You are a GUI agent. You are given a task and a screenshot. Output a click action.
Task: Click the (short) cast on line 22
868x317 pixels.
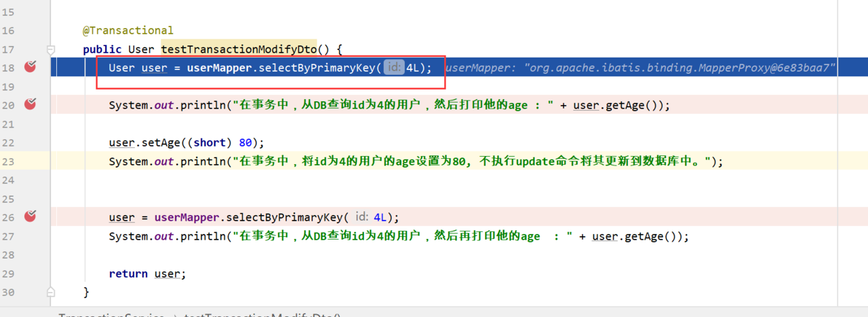pos(210,143)
